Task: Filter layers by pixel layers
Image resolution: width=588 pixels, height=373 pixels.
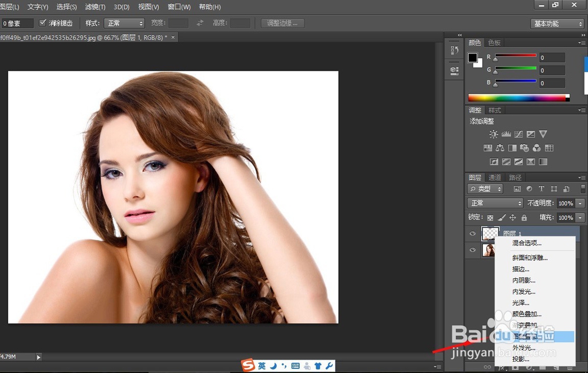Action: click(x=517, y=189)
